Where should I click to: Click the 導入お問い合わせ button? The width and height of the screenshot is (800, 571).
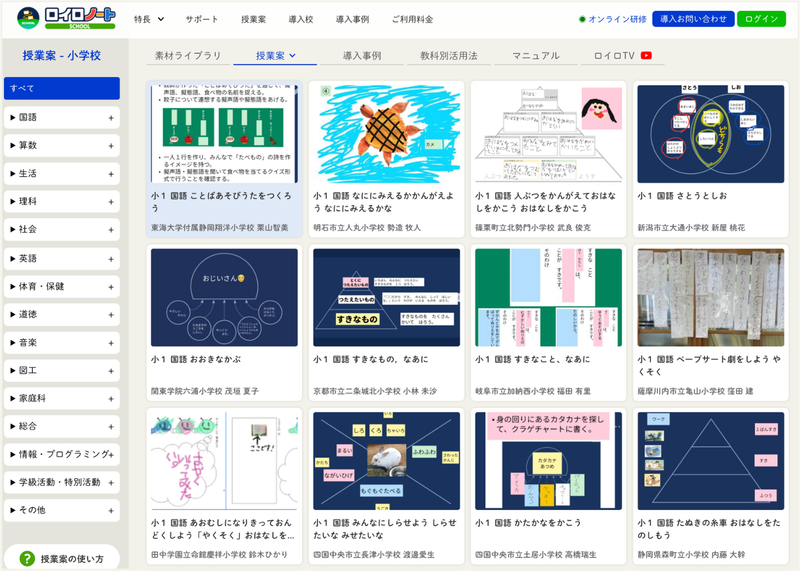tap(693, 19)
